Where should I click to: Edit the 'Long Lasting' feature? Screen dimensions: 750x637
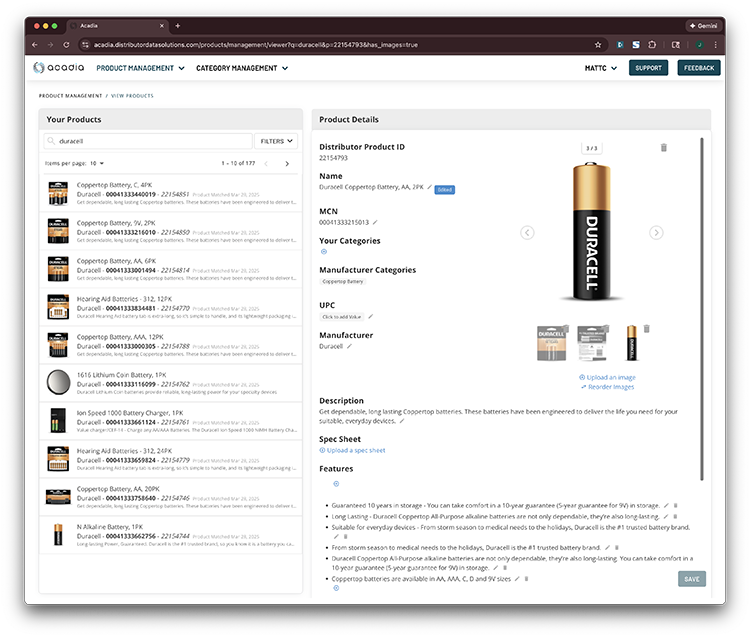666,516
